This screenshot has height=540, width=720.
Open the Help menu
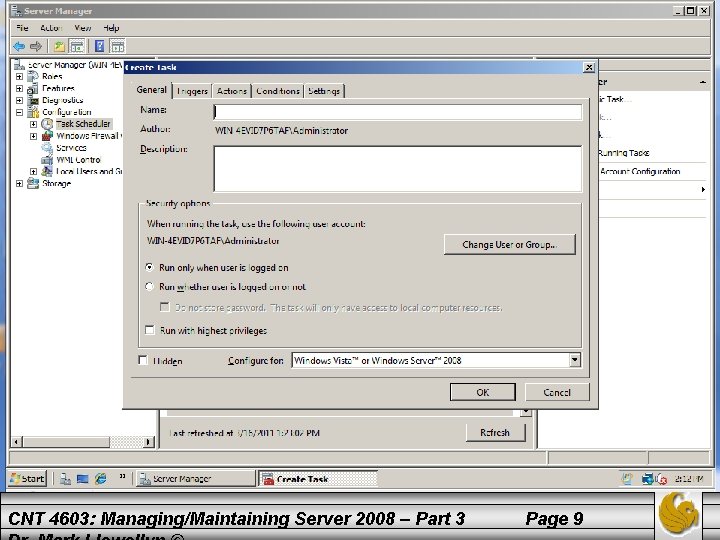(x=111, y=28)
